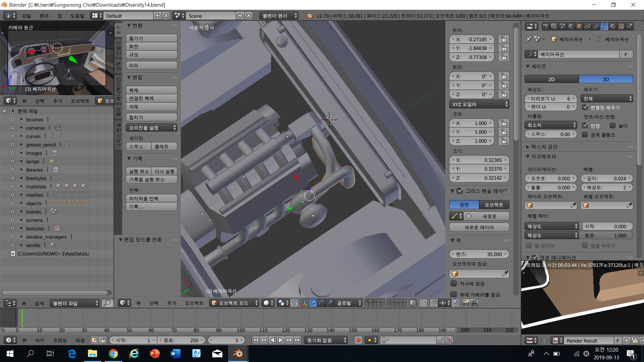Expand the 텍스처 공간 panel

[x=528, y=147]
